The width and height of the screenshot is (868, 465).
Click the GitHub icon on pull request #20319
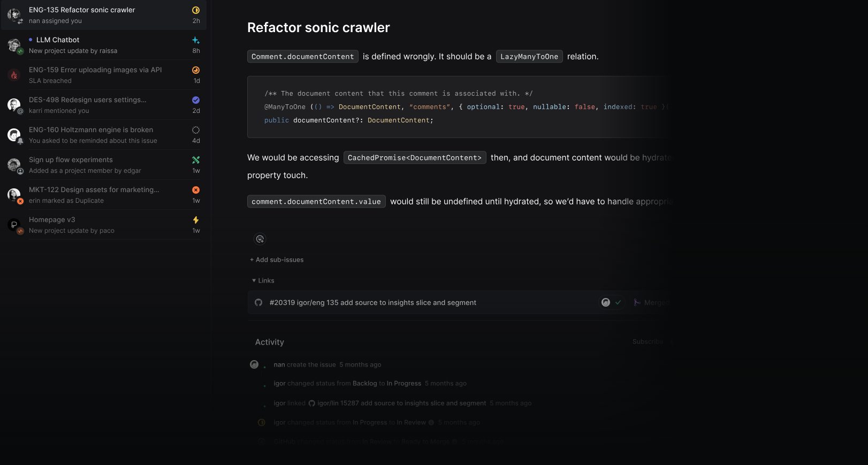tap(258, 302)
